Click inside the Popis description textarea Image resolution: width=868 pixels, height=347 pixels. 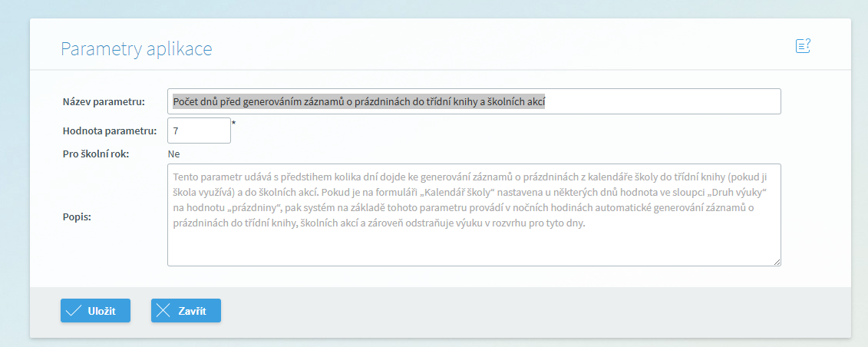click(x=474, y=215)
